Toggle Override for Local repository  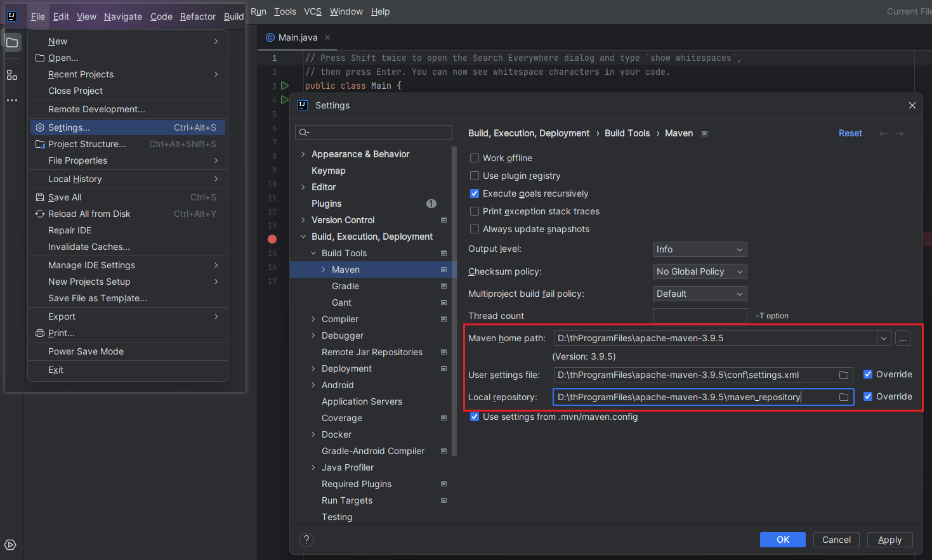point(868,396)
